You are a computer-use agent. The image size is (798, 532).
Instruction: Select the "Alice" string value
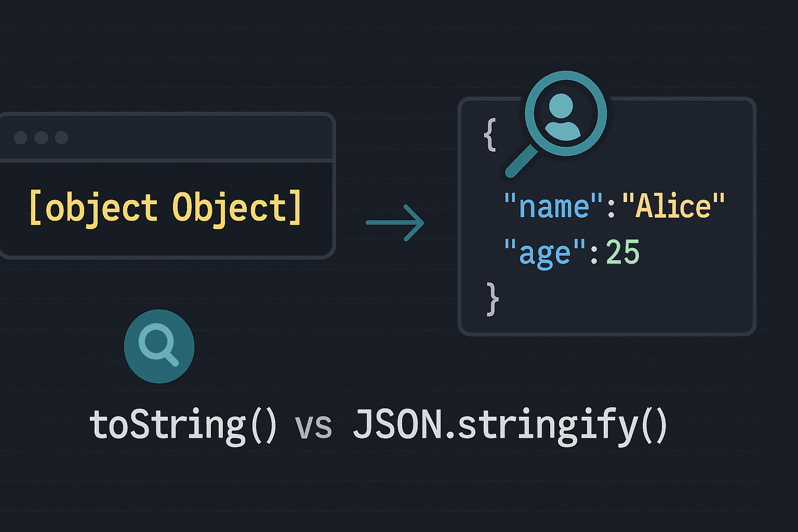click(673, 206)
